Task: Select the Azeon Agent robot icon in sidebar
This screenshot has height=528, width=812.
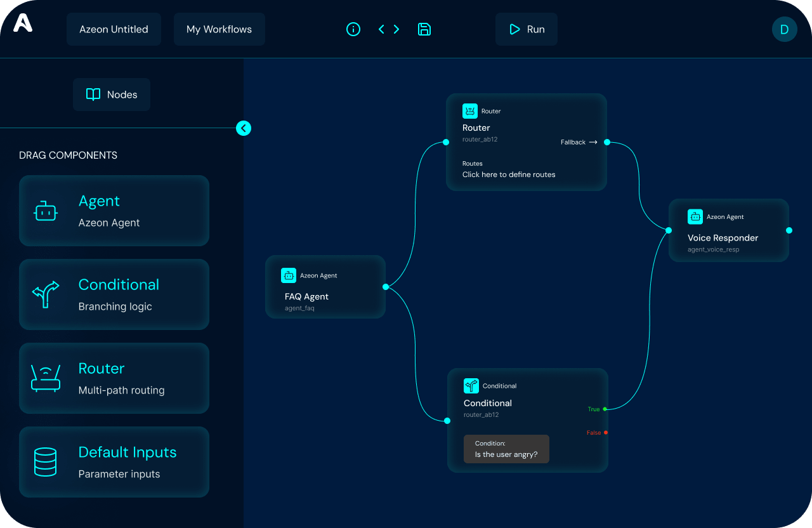Action: 45,211
